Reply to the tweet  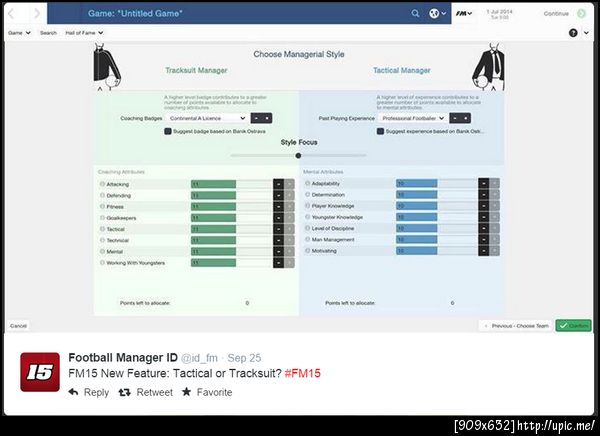pyautogui.click(x=89, y=392)
